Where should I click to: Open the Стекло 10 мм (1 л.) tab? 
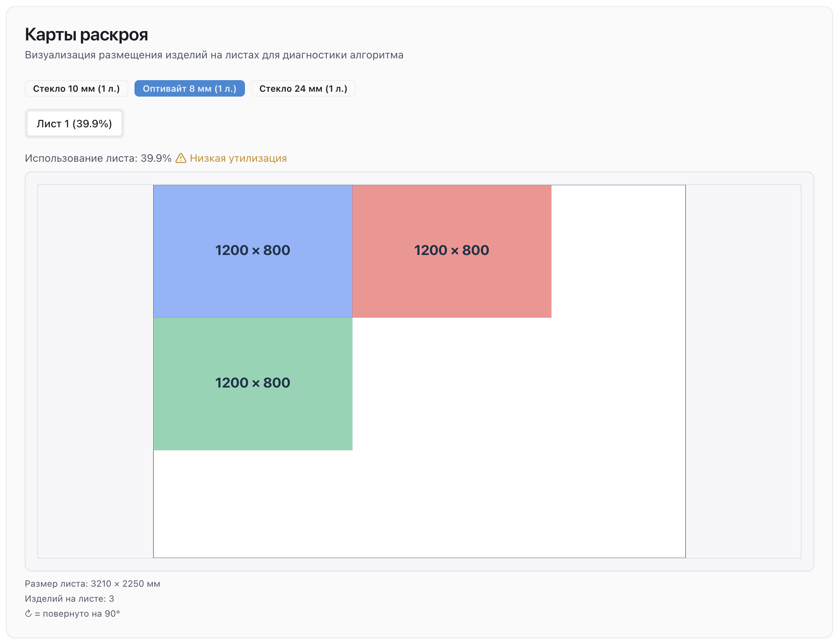click(76, 88)
